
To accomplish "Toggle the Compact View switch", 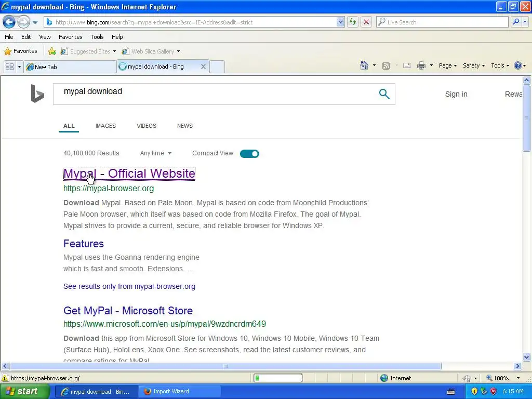I will click(x=249, y=154).
